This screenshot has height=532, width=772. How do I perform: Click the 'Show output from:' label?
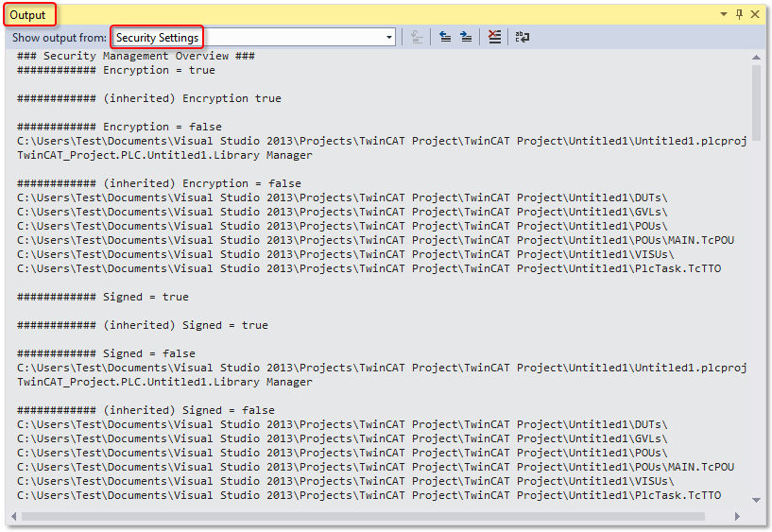[60, 38]
